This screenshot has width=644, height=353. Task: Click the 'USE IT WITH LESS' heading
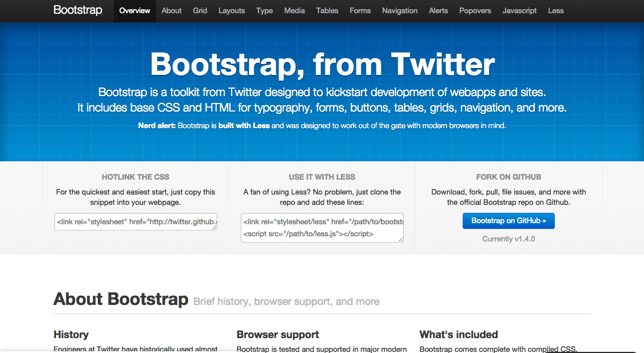coord(322,177)
